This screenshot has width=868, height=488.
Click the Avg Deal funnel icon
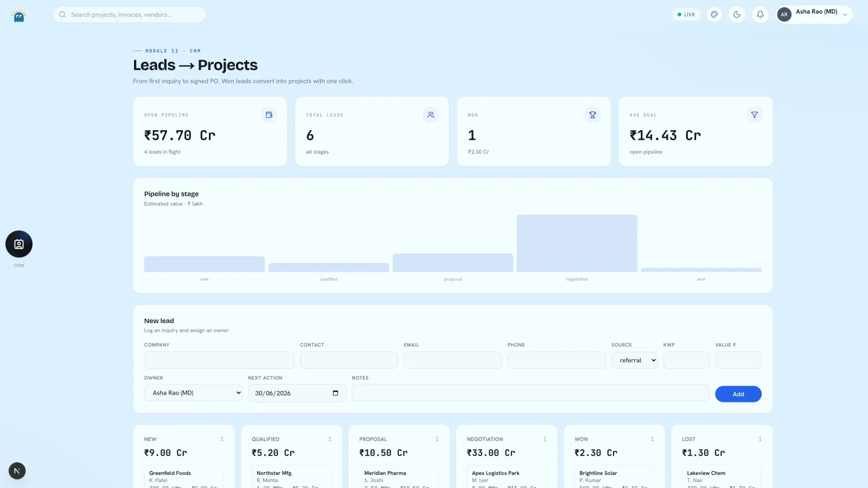(754, 115)
